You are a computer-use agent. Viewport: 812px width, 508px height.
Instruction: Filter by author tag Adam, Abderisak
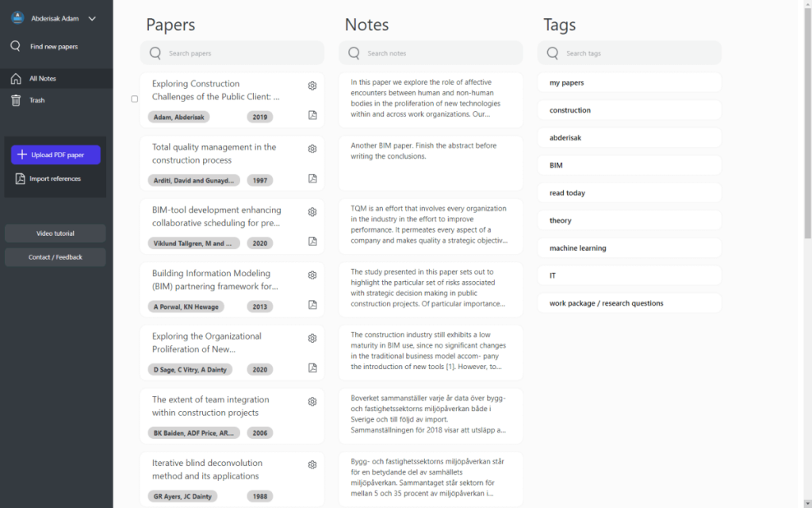pyautogui.click(x=178, y=117)
